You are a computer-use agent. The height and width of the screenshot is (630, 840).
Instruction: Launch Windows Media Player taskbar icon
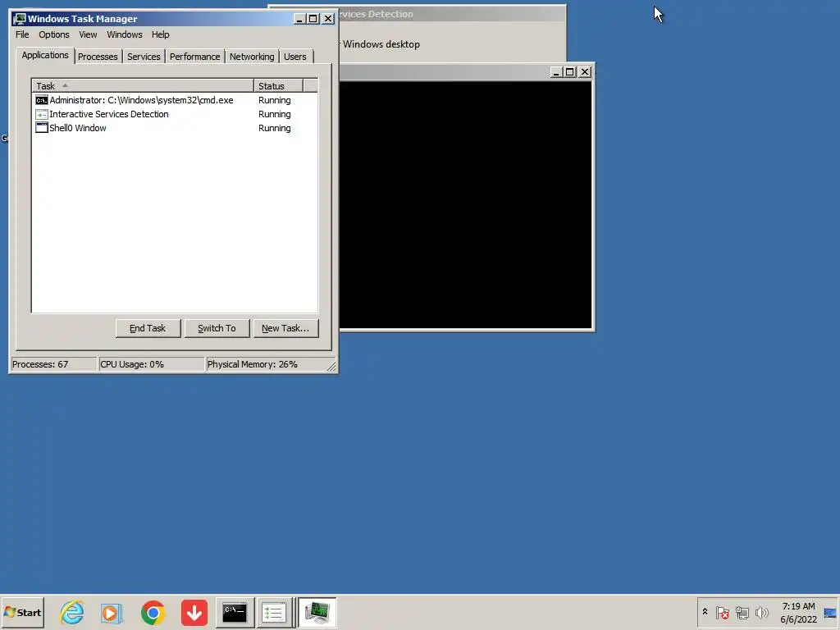click(x=112, y=612)
